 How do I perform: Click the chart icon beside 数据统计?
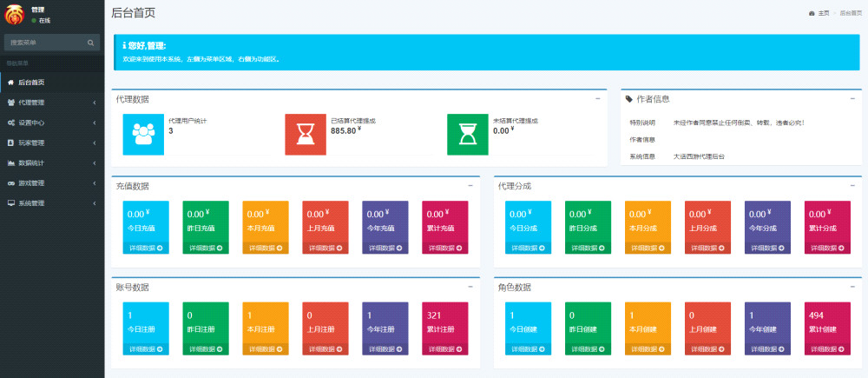point(10,162)
